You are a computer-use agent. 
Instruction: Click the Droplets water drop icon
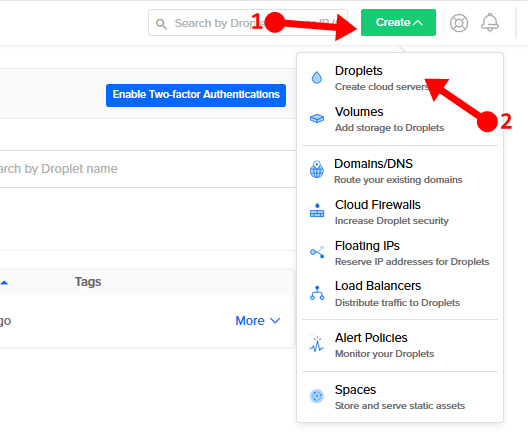(x=317, y=77)
